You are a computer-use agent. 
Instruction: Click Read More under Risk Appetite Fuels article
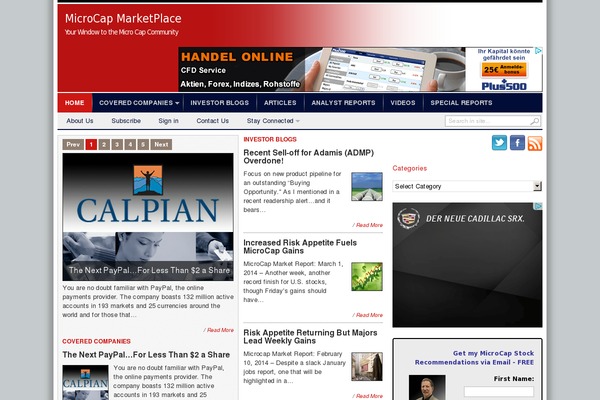click(367, 315)
